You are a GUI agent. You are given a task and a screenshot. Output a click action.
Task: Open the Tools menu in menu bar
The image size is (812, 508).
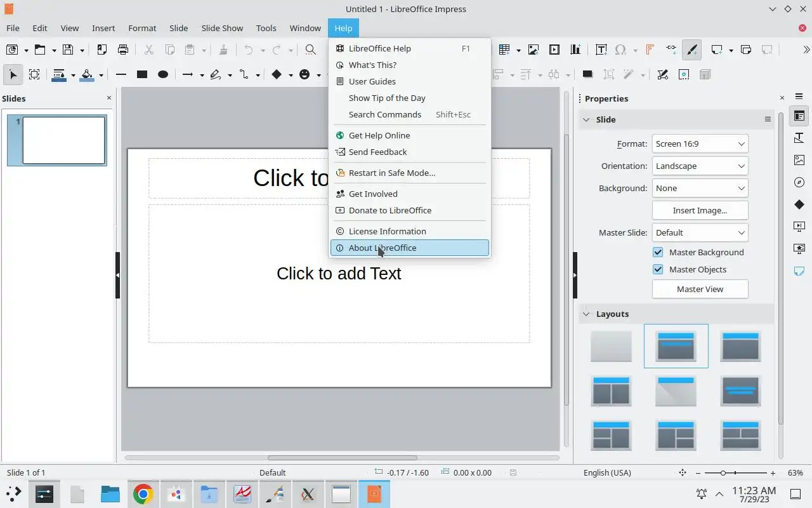[266, 28]
